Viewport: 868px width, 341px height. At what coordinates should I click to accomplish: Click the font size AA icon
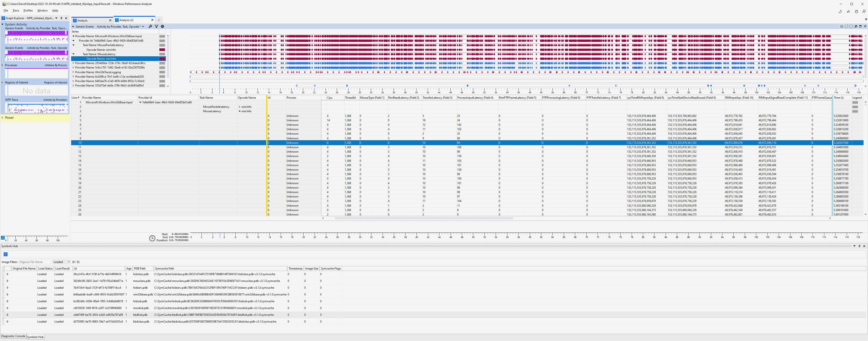click(x=848, y=11)
